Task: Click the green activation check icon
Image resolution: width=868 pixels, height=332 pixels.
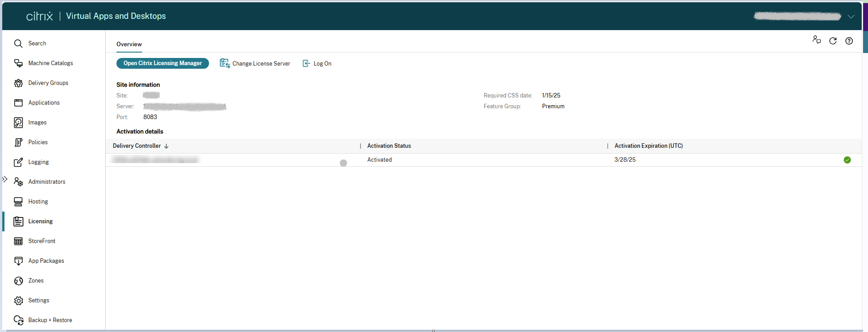Action: [847, 160]
